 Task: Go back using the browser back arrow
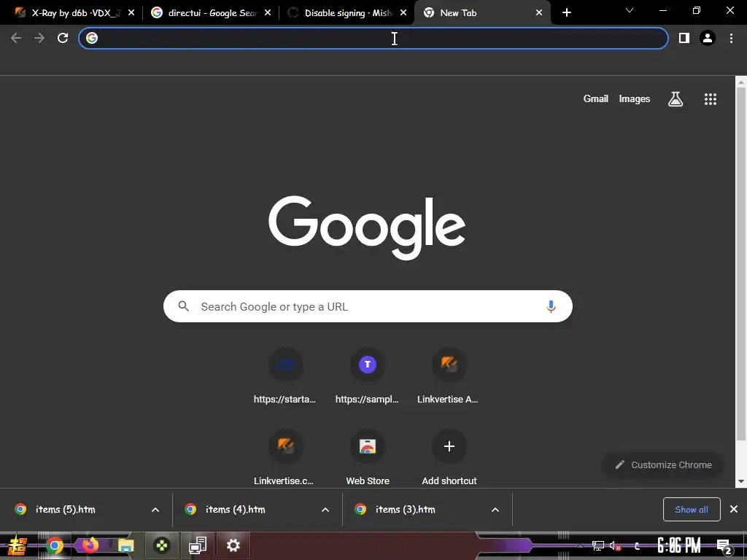click(x=16, y=38)
